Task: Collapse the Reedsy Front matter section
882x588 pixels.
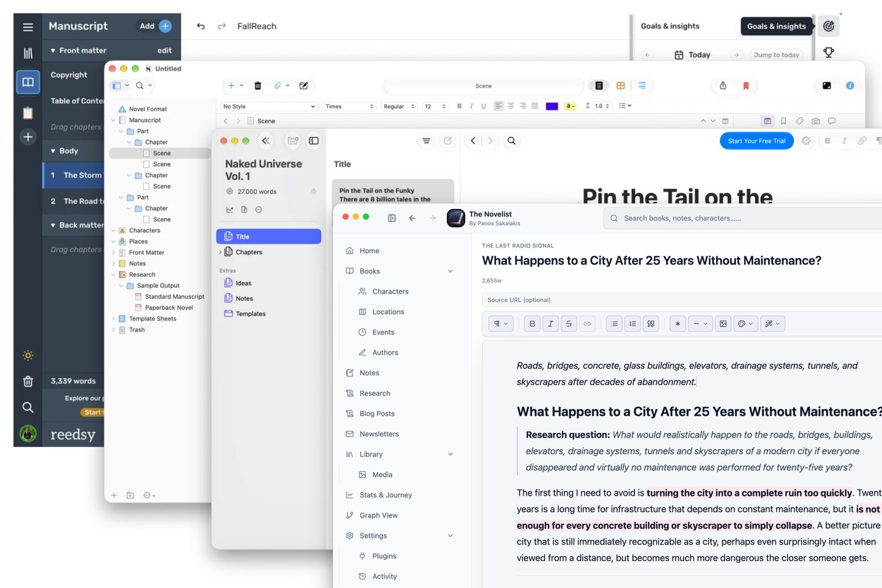Action: click(x=53, y=50)
